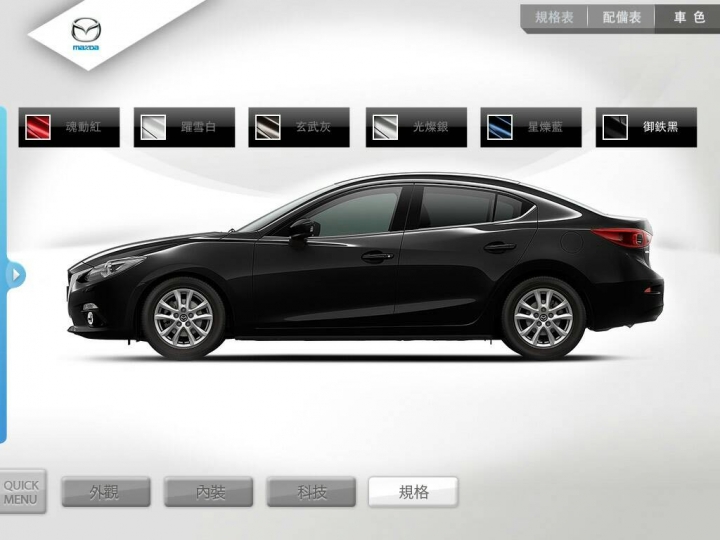The image size is (720, 540).
Task: Go to the 外觀 section
Action: [106, 492]
